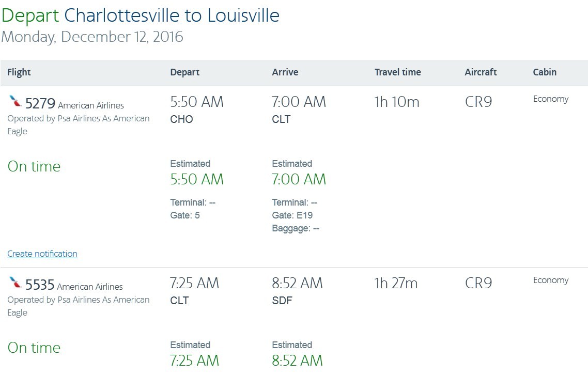Click the Flight column header
The height and width of the screenshot is (376, 588).
click(x=19, y=72)
